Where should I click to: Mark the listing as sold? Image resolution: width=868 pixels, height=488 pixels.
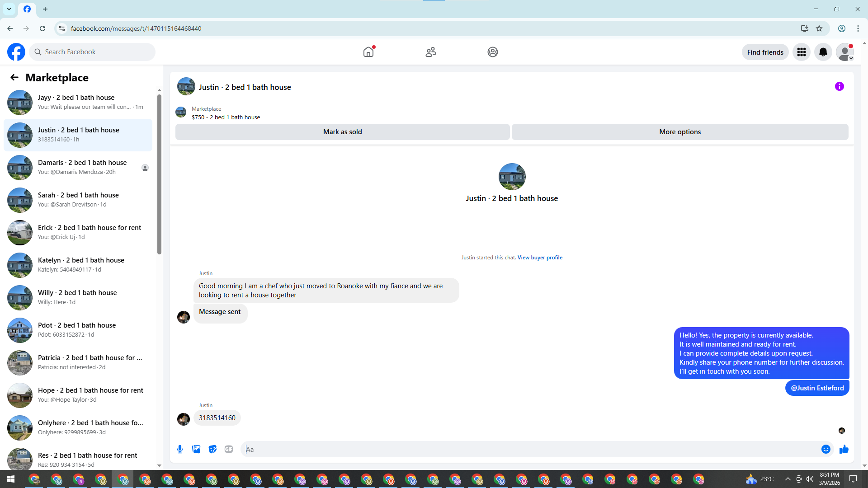(x=342, y=132)
